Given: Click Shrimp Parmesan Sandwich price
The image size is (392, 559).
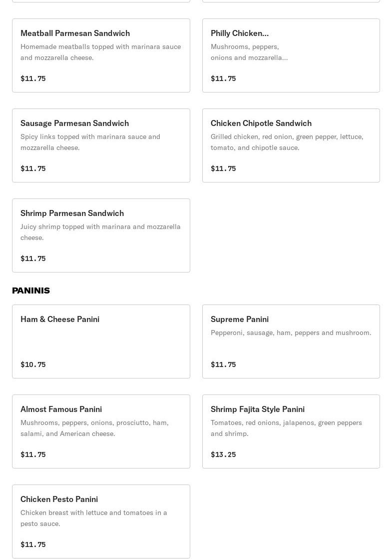Looking at the screenshot, I should 33,258.
